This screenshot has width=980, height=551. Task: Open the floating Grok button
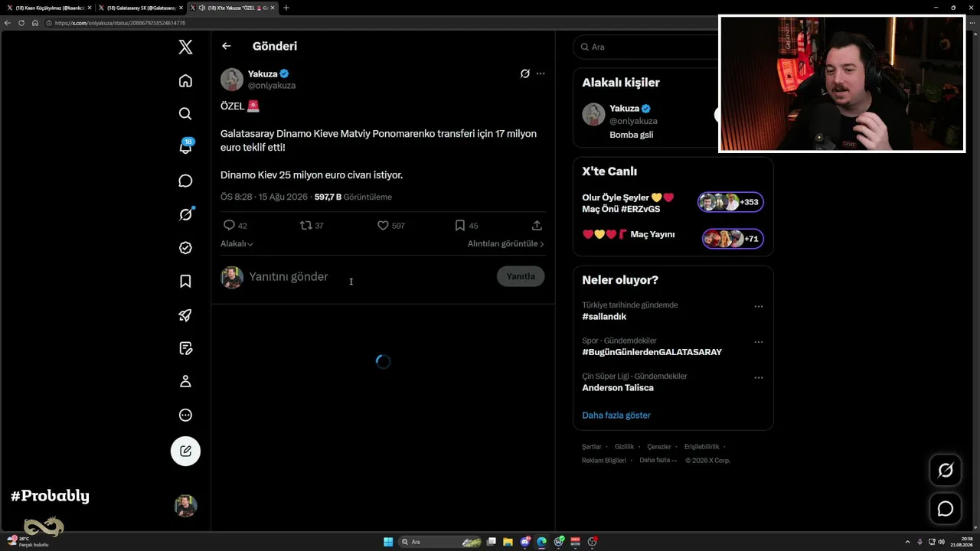[x=946, y=470]
